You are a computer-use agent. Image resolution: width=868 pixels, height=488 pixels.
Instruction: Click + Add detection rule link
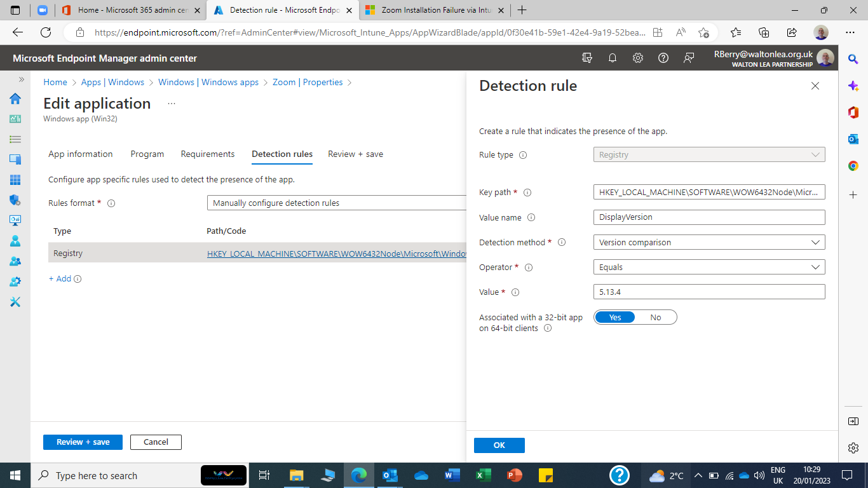coord(60,278)
